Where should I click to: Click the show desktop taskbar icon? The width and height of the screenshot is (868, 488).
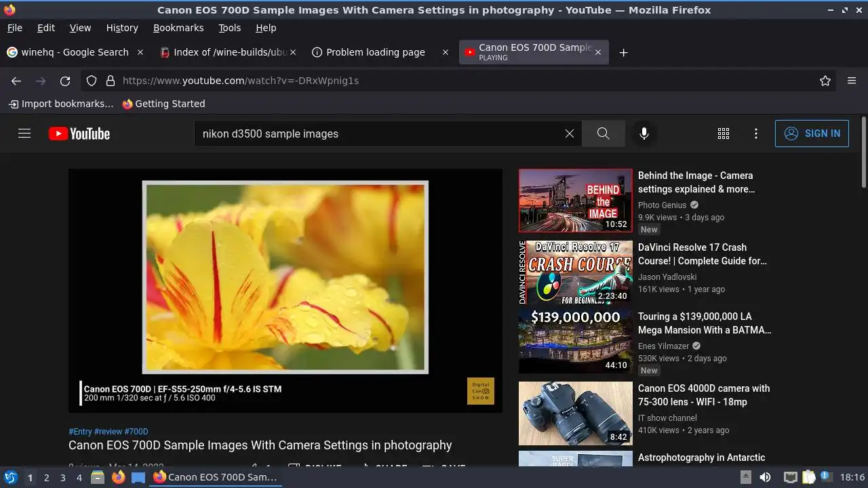(x=138, y=477)
